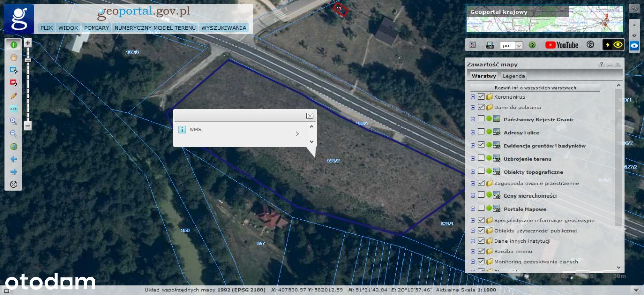
Task: Open the WIDOK menu
Action: pyautogui.click(x=68, y=28)
